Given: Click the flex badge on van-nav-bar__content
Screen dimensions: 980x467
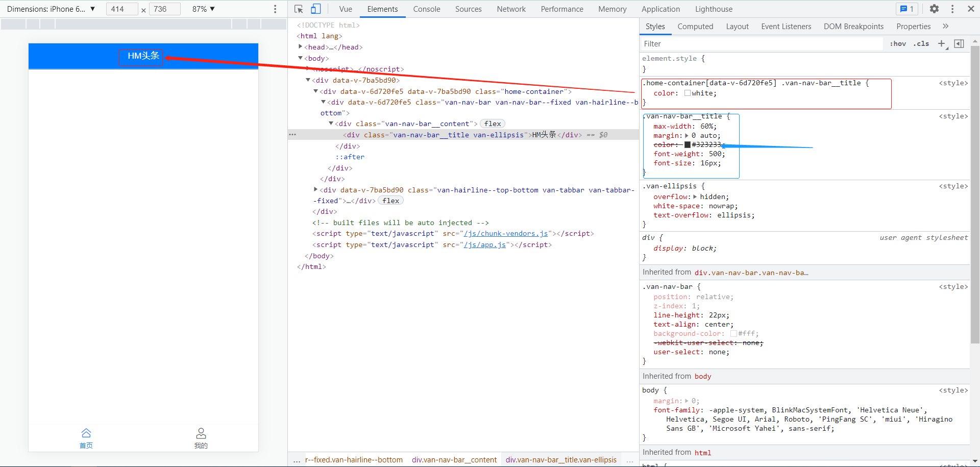Looking at the screenshot, I should point(493,124).
